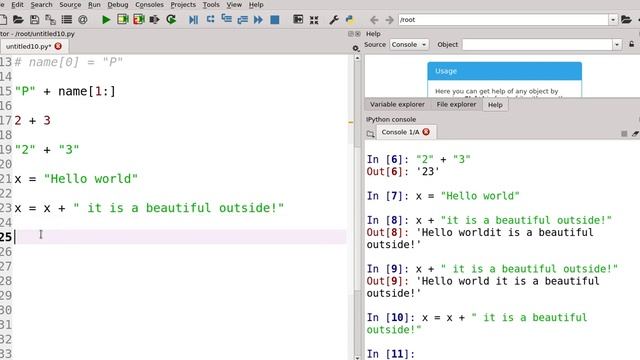This screenshot has width=640, height=360.
Task: Click the Save all files icon
Action: click(x=50, y=19)
